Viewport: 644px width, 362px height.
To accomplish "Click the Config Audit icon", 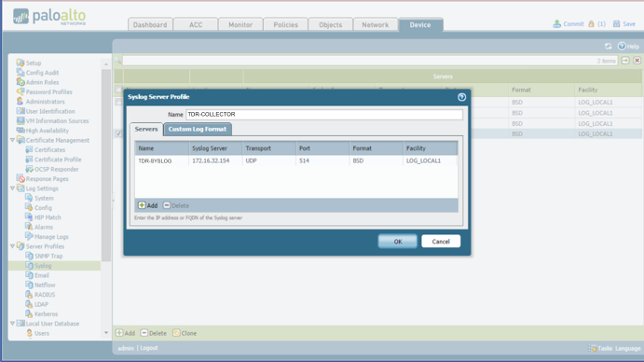I will (x=21, y=73).
